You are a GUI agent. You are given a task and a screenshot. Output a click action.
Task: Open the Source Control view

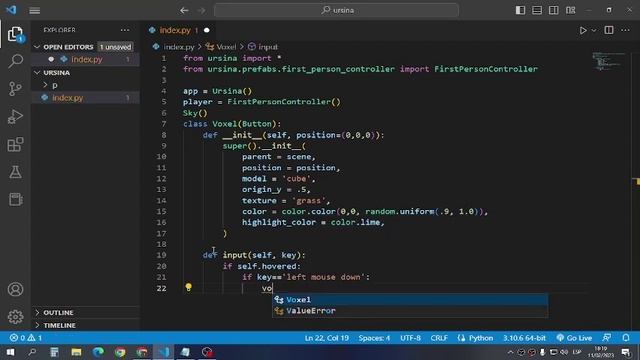15,89
